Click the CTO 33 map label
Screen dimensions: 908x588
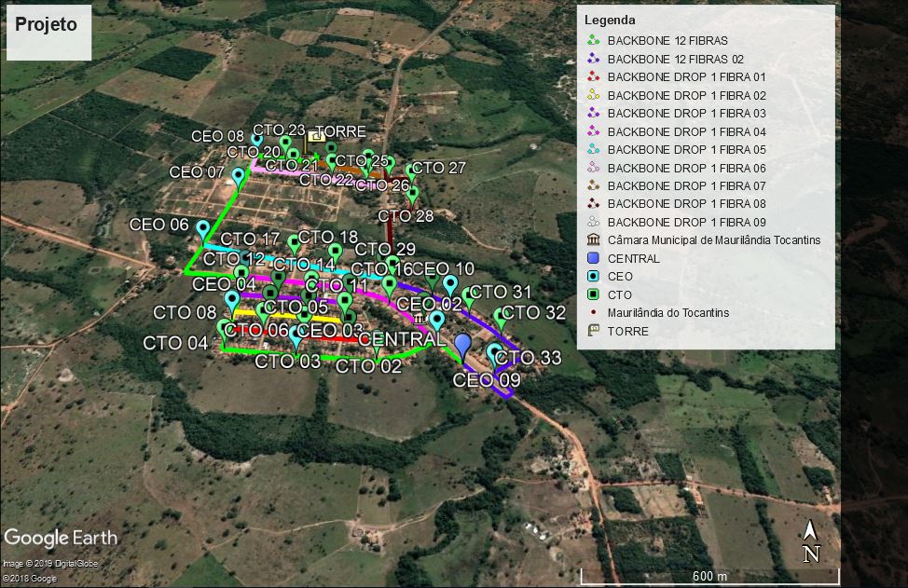(529, 358)
